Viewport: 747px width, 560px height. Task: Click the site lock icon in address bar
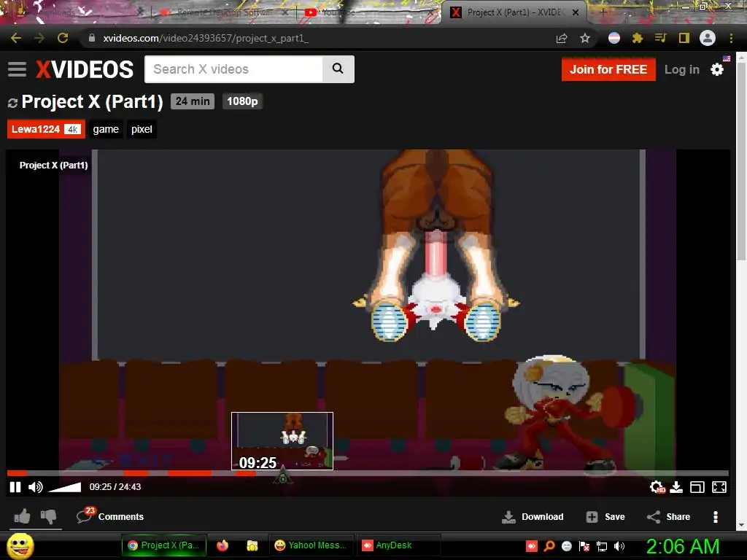[92, 38]
